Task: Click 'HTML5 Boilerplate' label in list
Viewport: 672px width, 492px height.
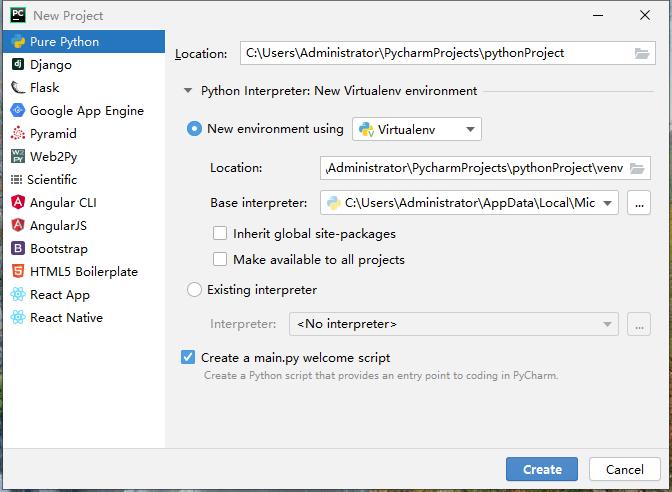Action: click(84, 272)
